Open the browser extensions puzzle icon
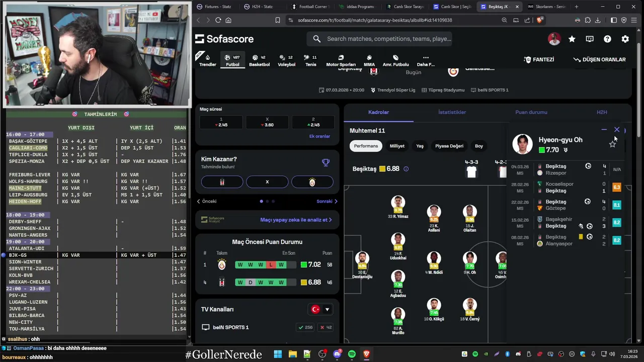 [588, 20]
